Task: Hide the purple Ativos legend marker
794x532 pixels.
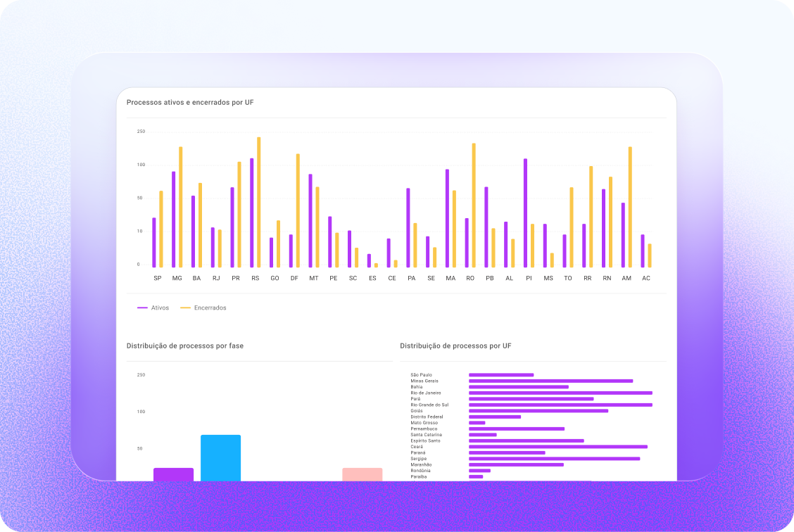Action: coord(141,307)
